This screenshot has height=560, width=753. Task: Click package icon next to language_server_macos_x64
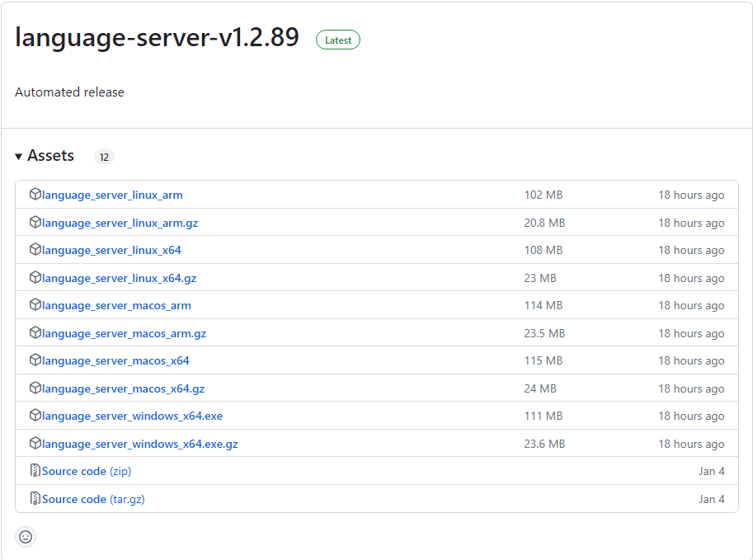click(35, 360)
